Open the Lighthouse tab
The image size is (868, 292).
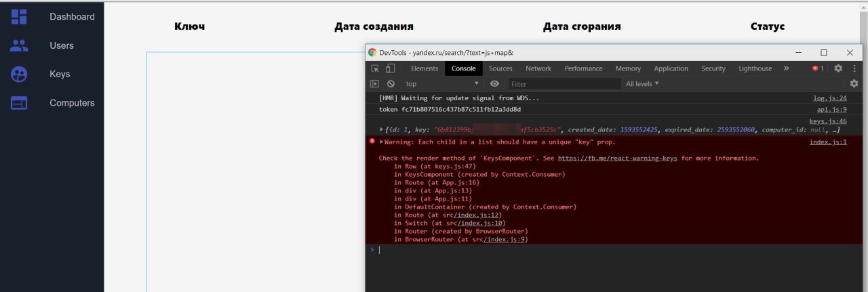click(755, 68)
